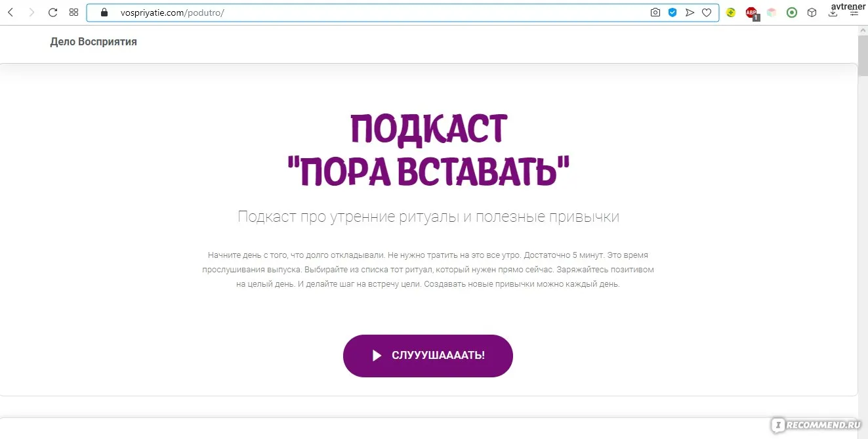Bookmark the page with the heart icon
Screen dimensions: 868x439
(x=707, y=12)
